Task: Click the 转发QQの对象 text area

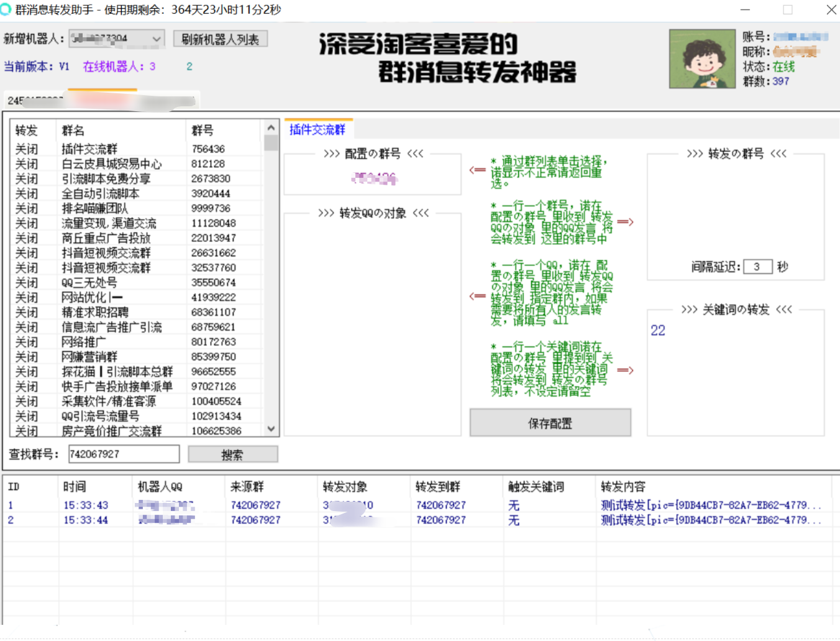Action: (x=372, y=323)
